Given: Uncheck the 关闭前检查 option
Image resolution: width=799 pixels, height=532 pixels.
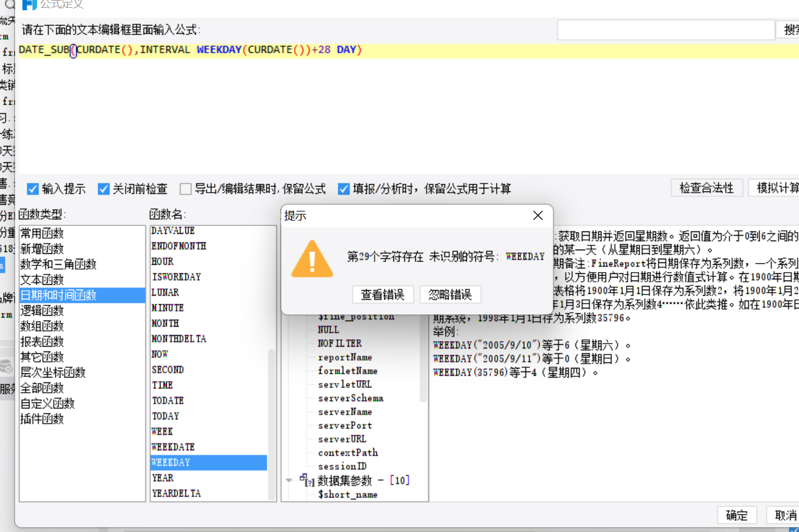Looking at the screenshot, I should point(104,188).
